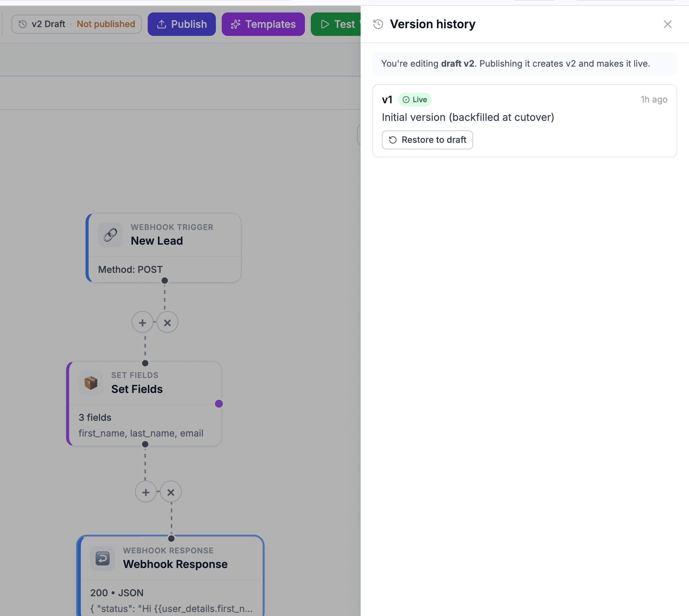Restore v1 to draft
The image size is (689, 616).
click(427, 140)
